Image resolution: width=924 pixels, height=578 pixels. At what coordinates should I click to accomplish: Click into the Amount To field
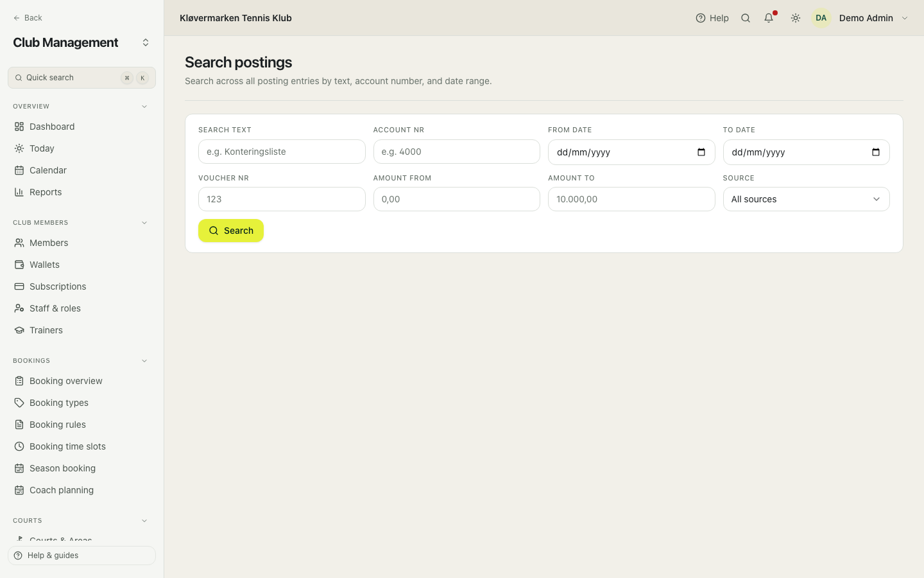(x=631, y=199)
